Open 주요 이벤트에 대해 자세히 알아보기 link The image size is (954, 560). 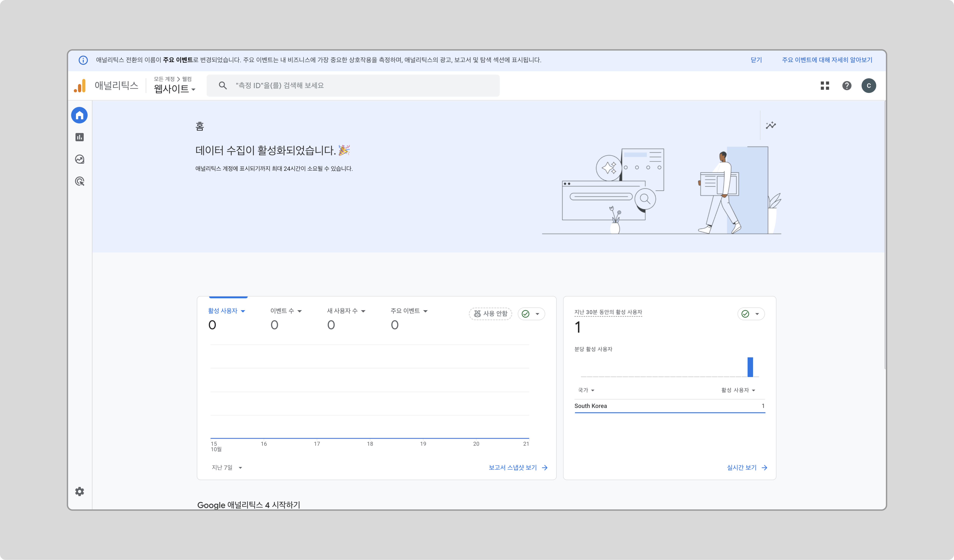(827, 60)
